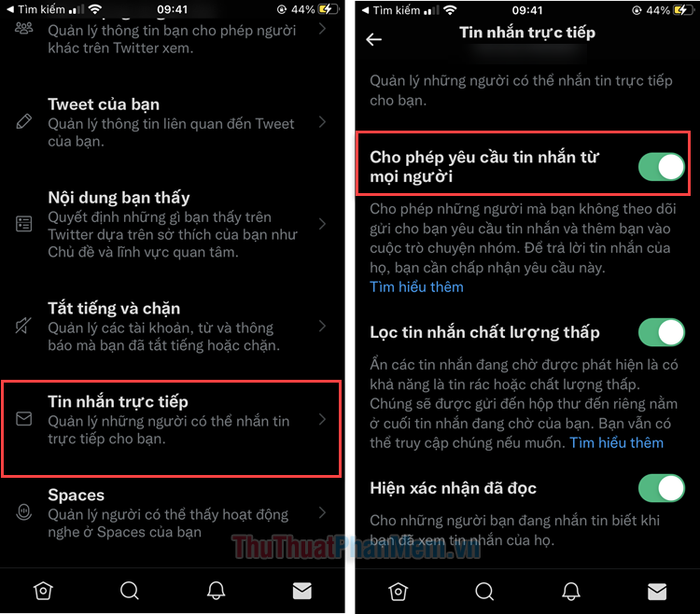
Task: Tap the back arrow on Tin nhắn trực tiếp
Action: [x=374, y=40]
